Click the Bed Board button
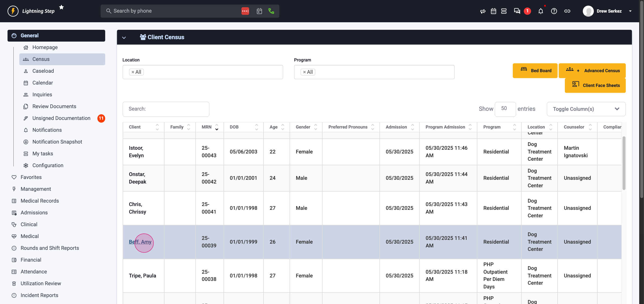Viewport: 644px width, 304px height. 535,71
